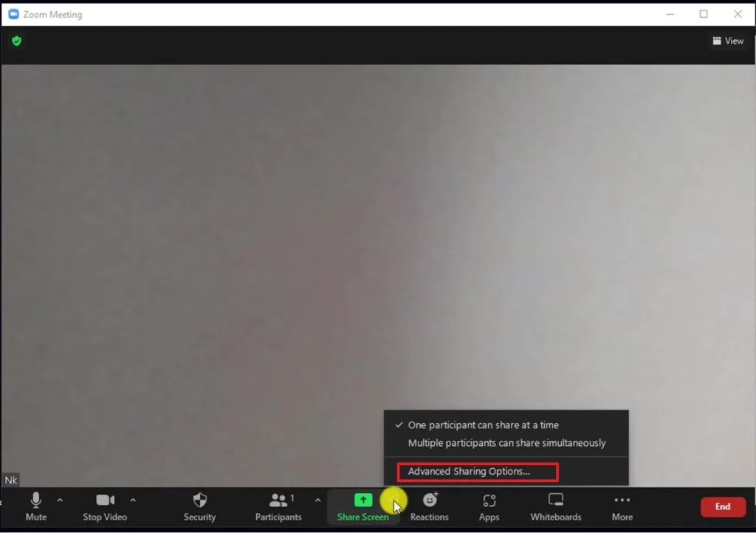Click End to leave the meeting
This screenshot has height=533, width=756.
click(723, 506)
